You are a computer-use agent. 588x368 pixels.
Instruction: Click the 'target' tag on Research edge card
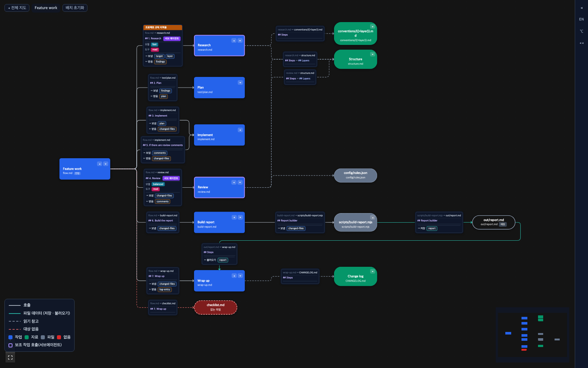click(x=159, y=56)
